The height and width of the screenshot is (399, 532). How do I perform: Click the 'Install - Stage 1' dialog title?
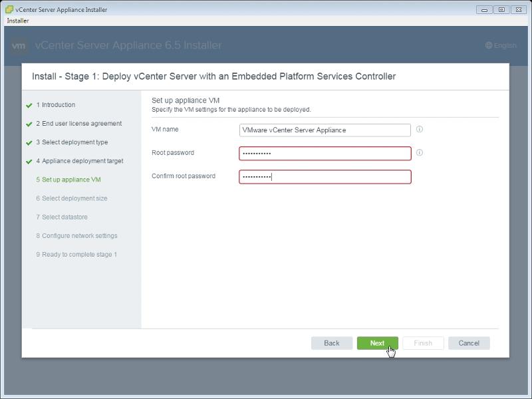tap(213, 76)
